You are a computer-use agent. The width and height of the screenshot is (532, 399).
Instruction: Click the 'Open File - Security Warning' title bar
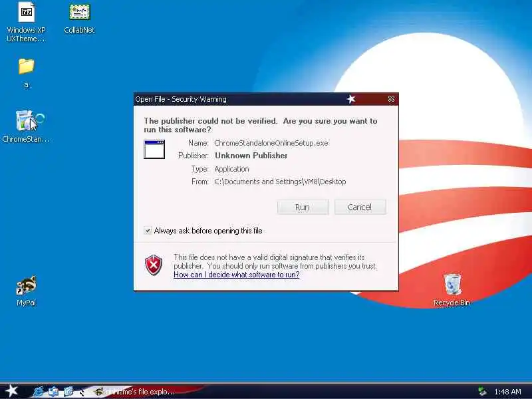266,99
